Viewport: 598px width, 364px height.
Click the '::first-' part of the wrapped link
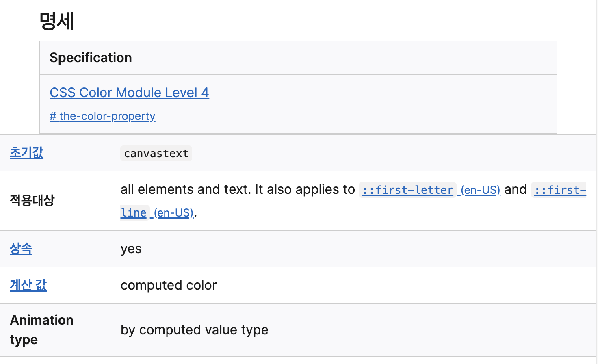(560, 190)
